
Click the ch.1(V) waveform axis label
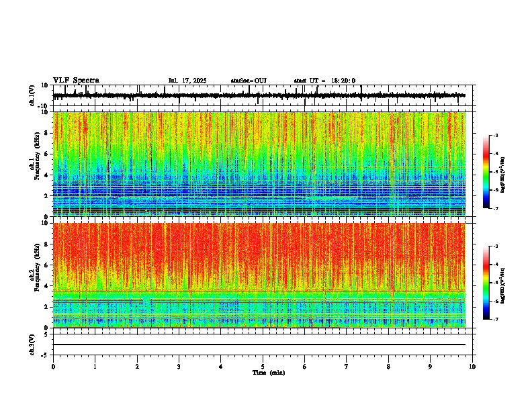[32, 95]
